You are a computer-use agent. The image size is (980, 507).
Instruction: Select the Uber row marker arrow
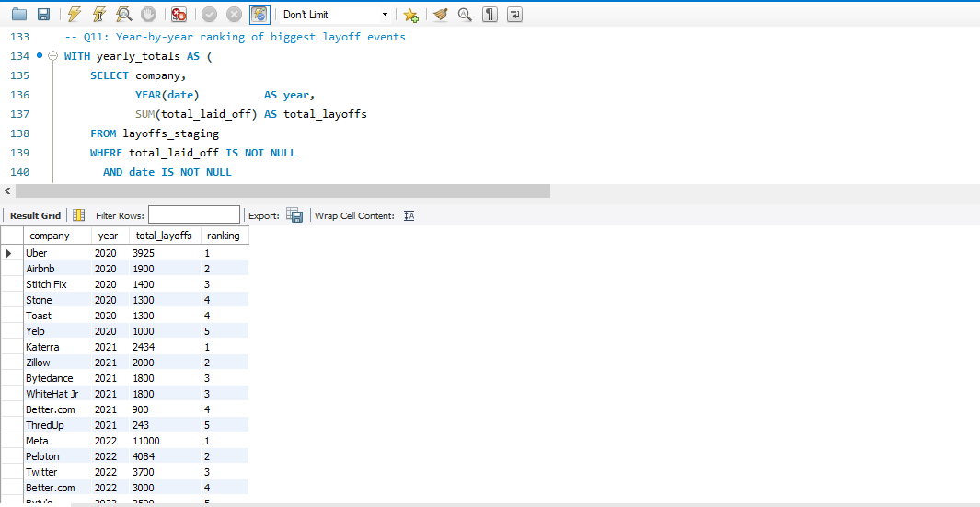9,253
